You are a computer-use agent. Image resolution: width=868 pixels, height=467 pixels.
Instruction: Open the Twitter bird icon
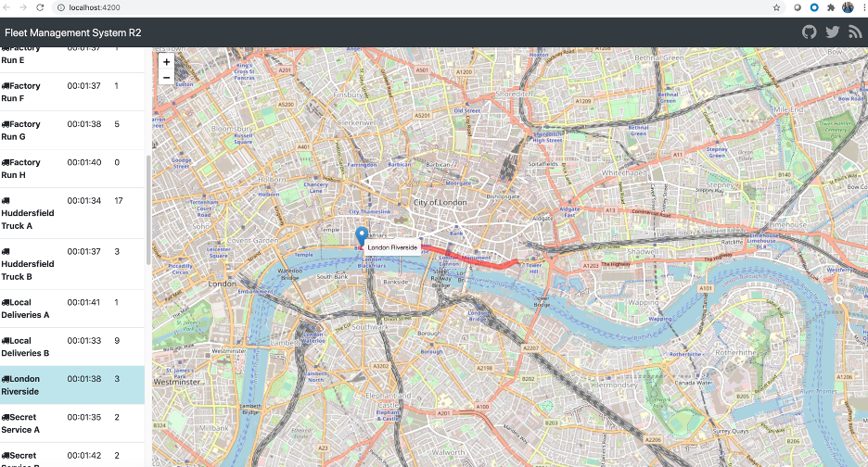click(x=832, y=32)
